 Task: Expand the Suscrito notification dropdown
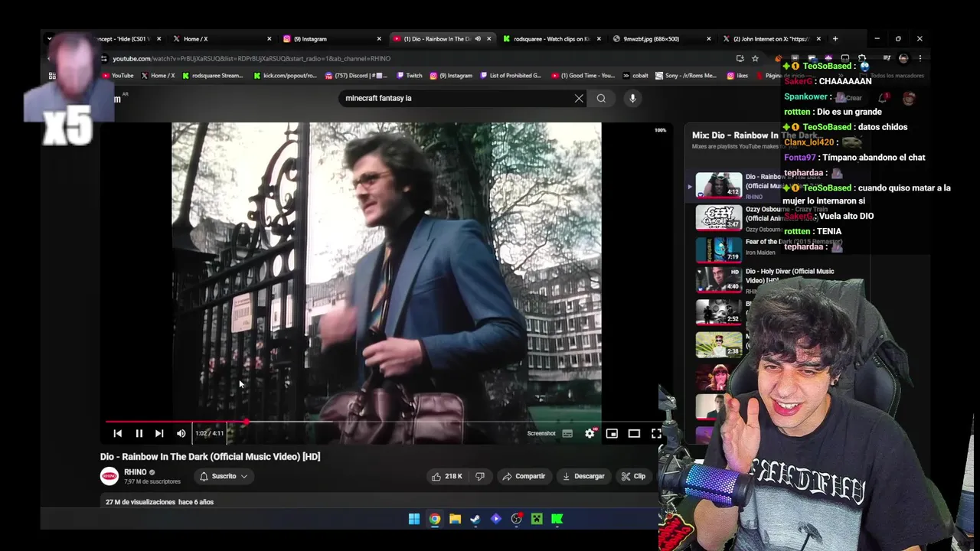point(224,476)
